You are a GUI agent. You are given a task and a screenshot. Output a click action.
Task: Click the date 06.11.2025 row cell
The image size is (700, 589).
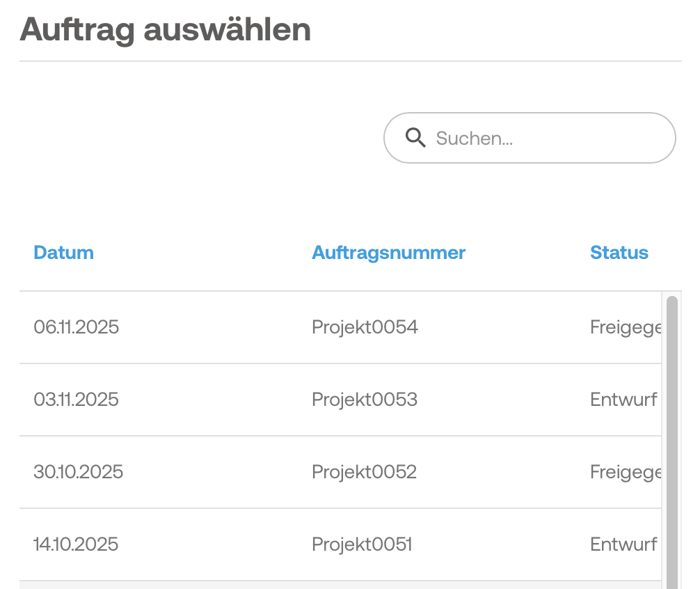point(76,327)
